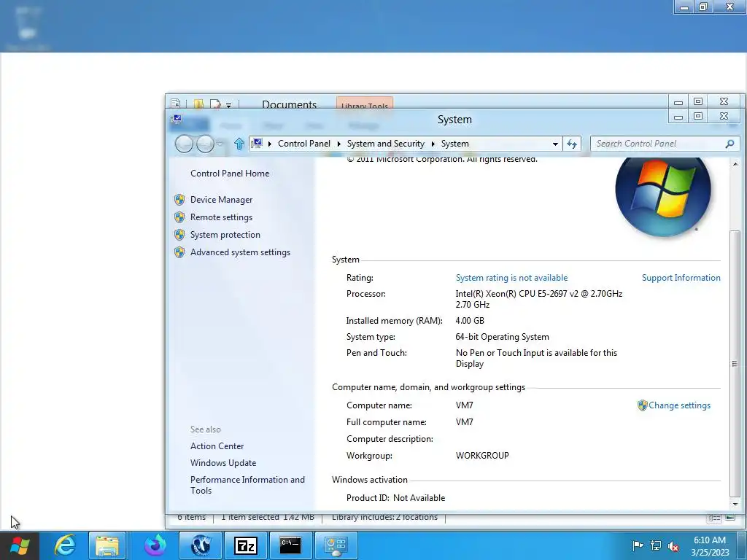Open Advanced system settings
747x560 pixels.
pyautogui.click(x=240, y=252)
